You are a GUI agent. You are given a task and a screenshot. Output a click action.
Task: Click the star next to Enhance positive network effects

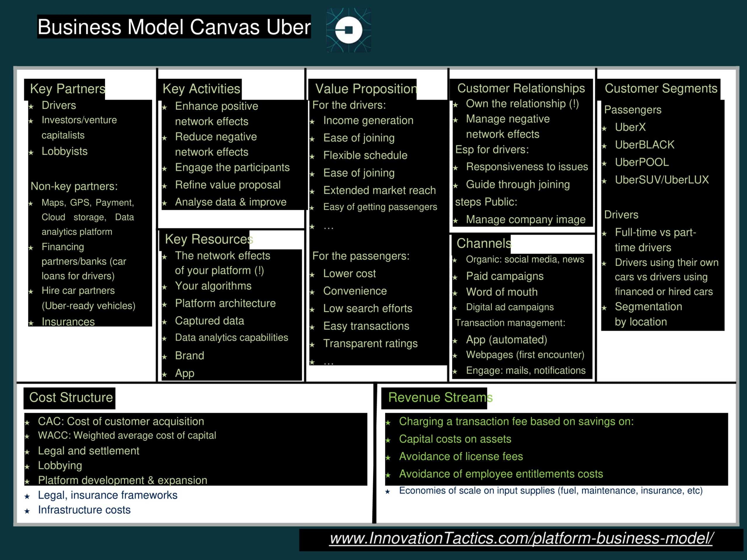pyautogui.click(x=165, y=107)
